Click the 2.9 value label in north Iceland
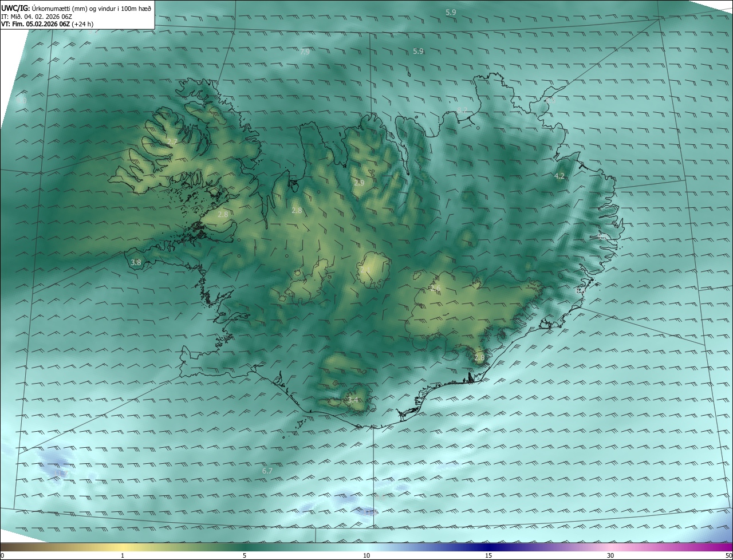733x560 pixels. (x=359, y=183)
